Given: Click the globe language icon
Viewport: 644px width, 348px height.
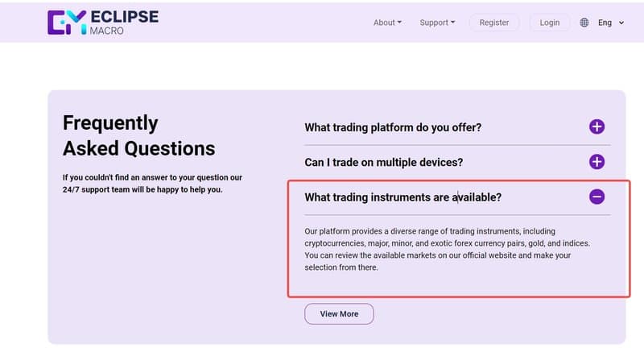Looking at the screenshot, I should click(x=584, y=23).
